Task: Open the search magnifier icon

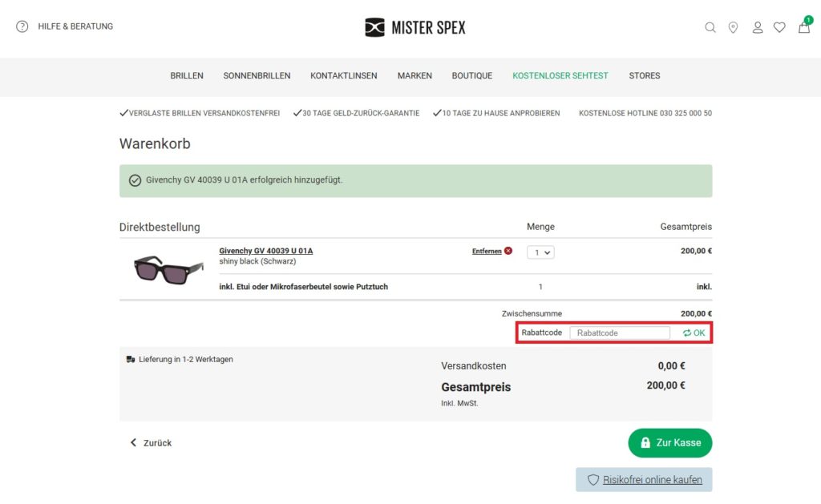Action: [710, 26]
